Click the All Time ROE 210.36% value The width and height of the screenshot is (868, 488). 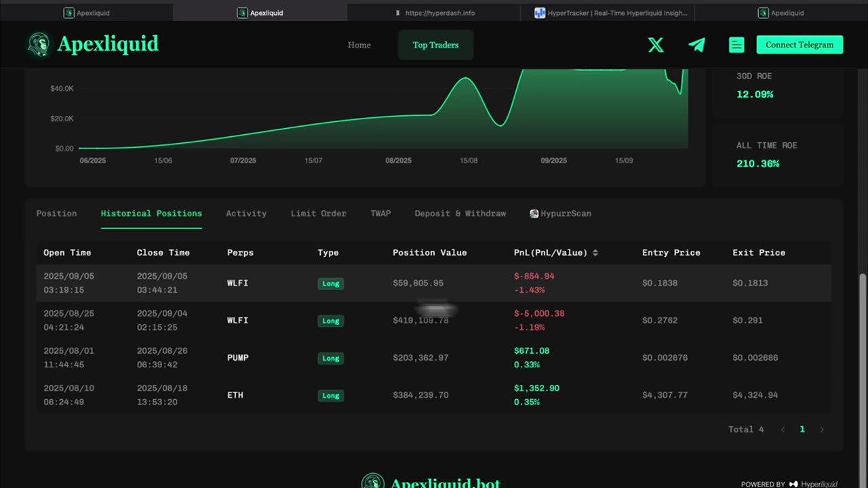click(758, 164)
